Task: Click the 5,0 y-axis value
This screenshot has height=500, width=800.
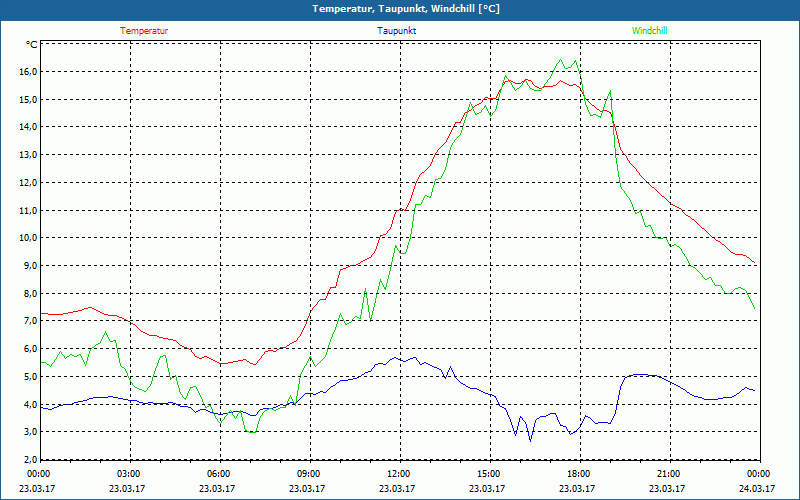Action: pos(30,377)
